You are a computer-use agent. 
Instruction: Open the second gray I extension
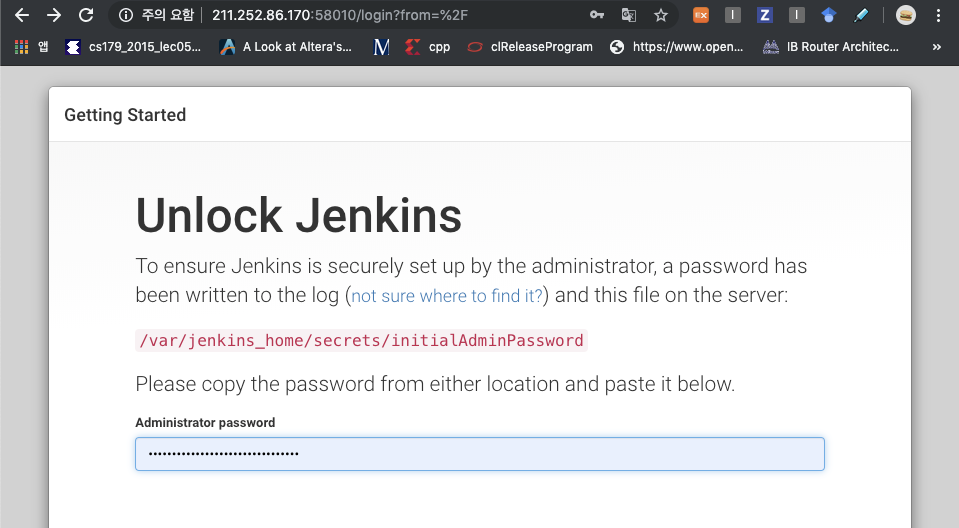tap(796, 15)
